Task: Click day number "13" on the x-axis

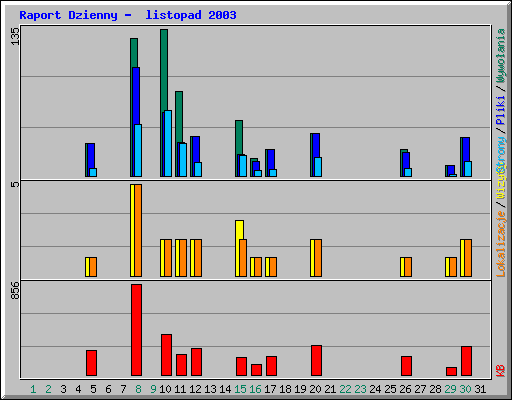Action: click(210, 389)
